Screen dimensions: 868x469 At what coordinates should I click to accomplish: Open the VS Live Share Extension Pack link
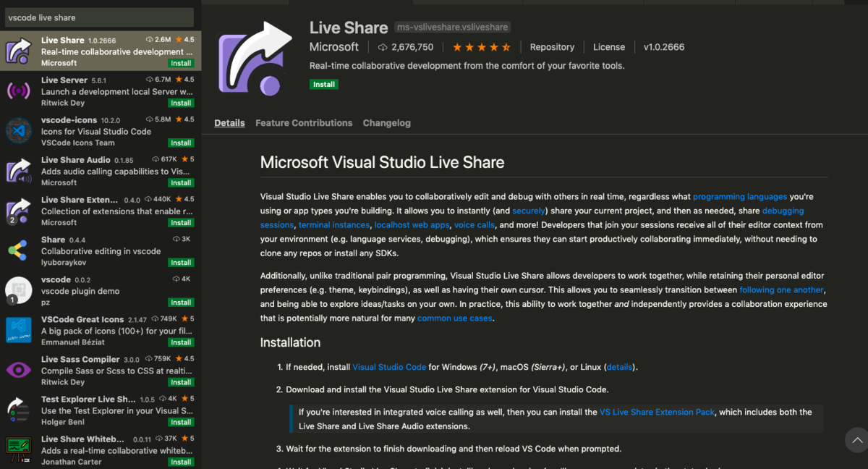coord(658,412)
